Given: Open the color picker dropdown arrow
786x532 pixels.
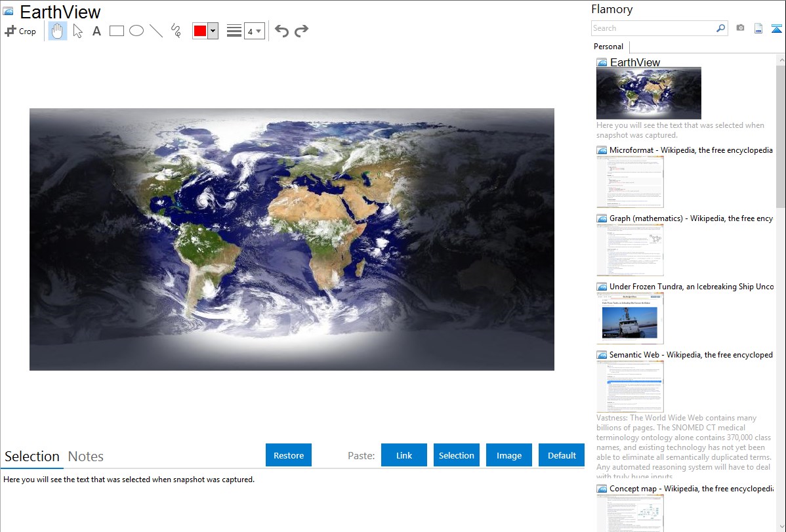Looking at the screenshot, I should coord(213,31).
